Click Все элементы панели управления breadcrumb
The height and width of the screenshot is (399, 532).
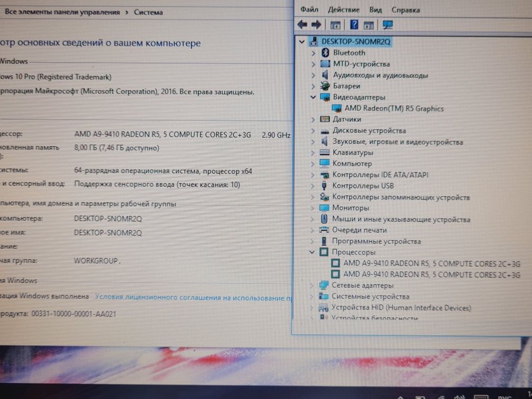pos(62,12)
